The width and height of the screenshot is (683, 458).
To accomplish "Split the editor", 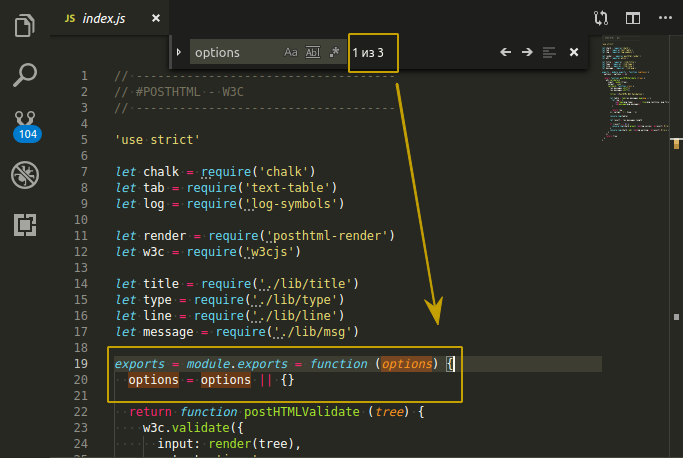I will pos(633,18).
